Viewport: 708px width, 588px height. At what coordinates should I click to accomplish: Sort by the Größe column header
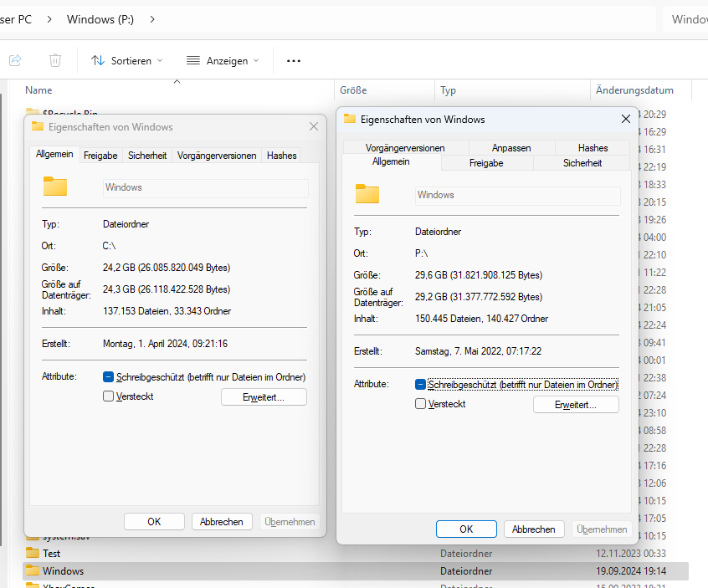(353, 90)
